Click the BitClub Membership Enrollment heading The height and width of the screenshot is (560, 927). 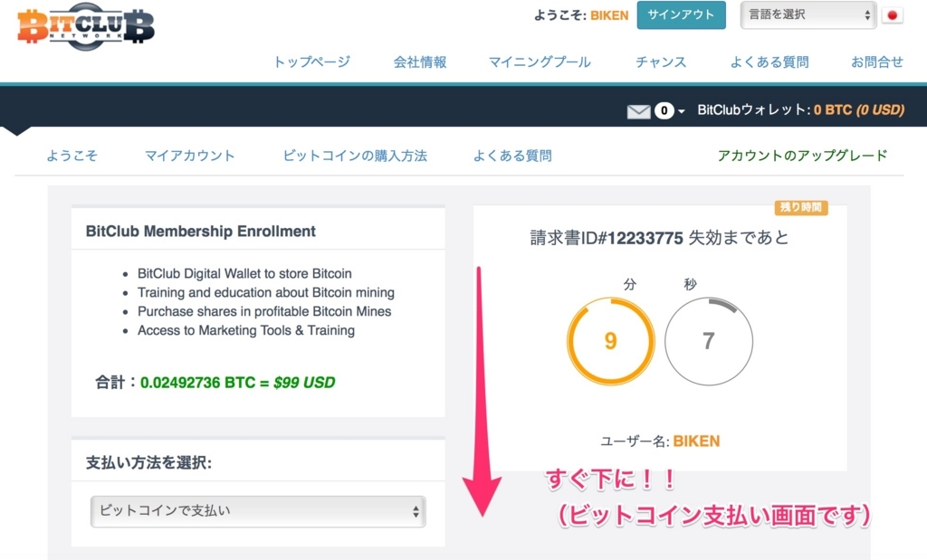(x=200, y=232)
